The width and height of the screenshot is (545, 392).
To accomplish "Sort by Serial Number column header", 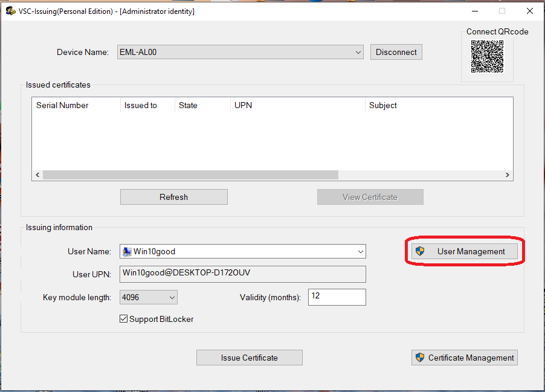I will coord(62,105).
